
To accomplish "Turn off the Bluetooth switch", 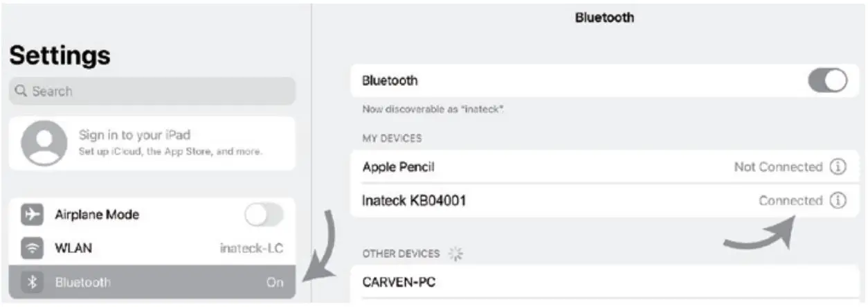I will pyautogui.click(x=827, y=80).
